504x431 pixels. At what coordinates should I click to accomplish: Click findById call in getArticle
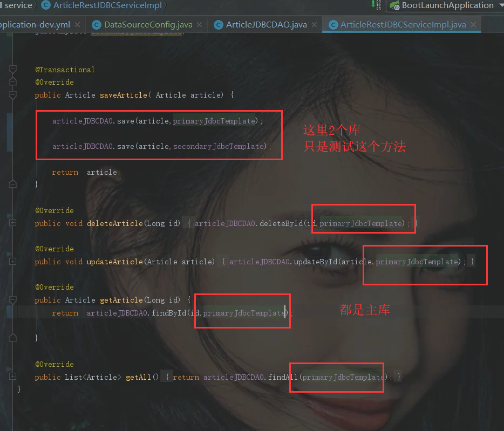pyautogui.click(x=169, y=313)
